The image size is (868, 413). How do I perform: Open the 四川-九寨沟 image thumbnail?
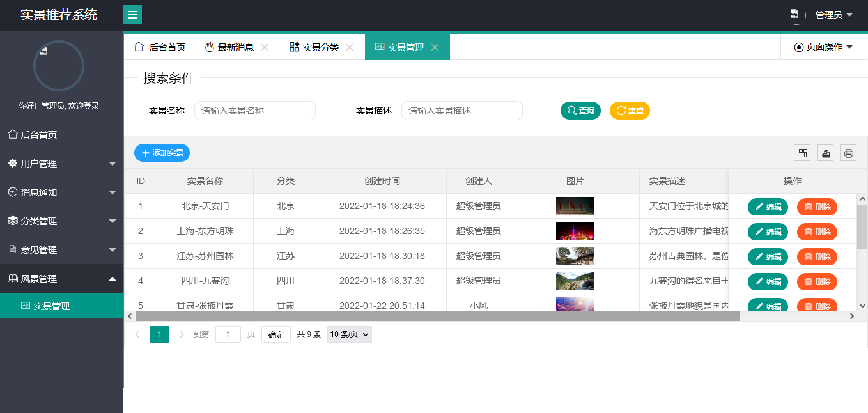tap(575, 281)
